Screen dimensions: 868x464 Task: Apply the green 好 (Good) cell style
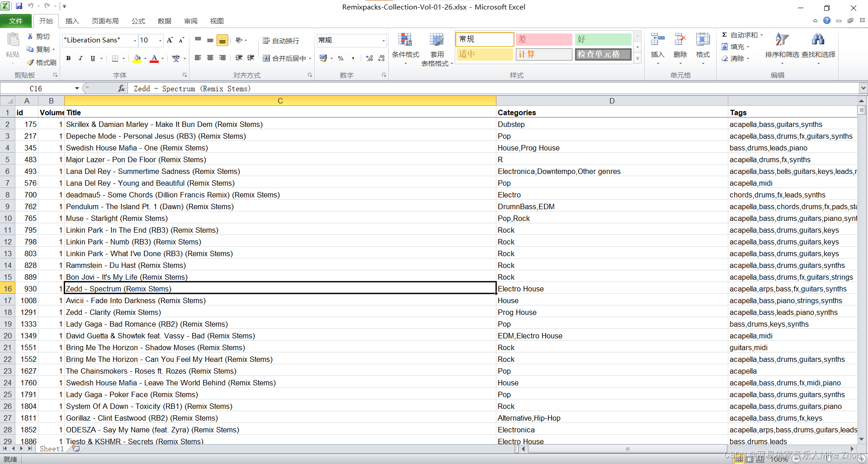[603, 39]
